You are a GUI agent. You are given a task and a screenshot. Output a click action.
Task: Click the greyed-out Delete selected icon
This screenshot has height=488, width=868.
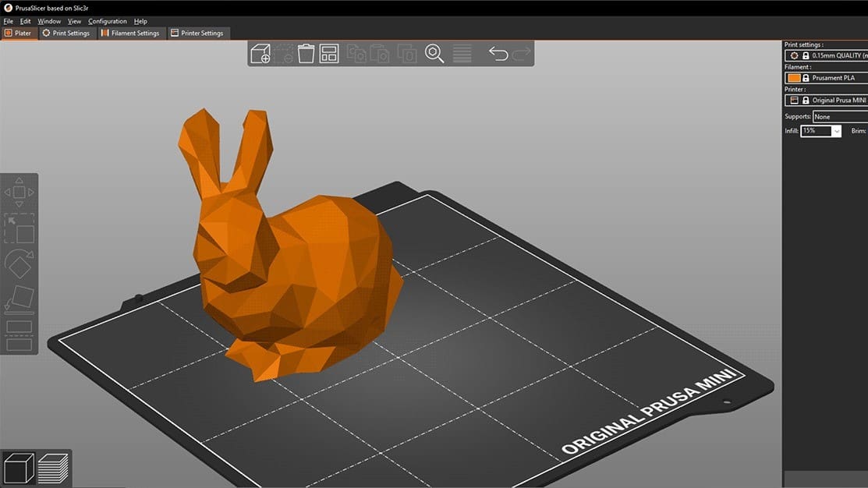click(x=284, y=54)
